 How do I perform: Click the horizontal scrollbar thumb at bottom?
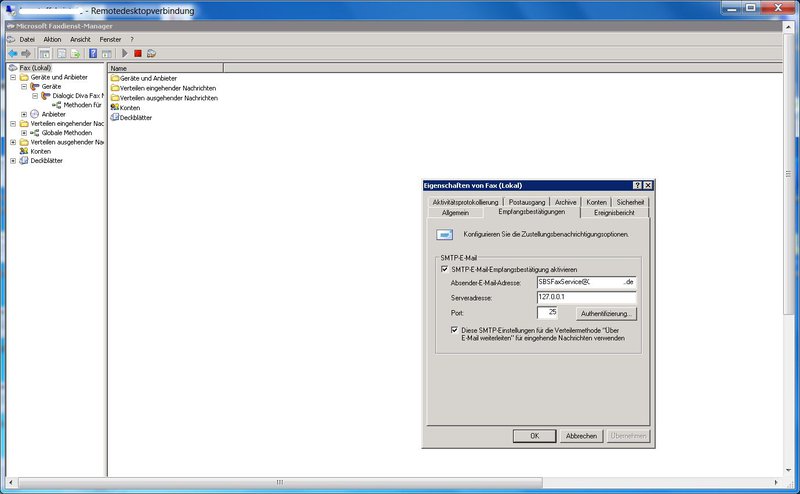click(280, 482)
